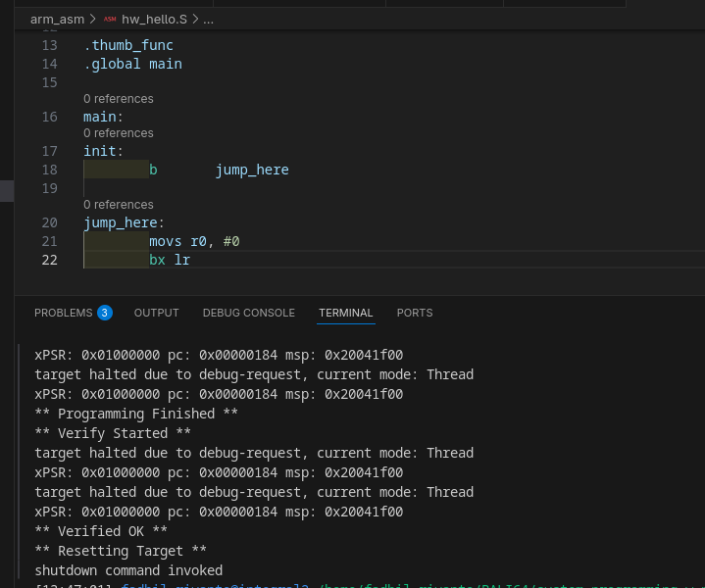This screenshot has height=588, width=705.
Task: Click the ASM file icon in breadcrumb
Action: (x=109, y=19)
